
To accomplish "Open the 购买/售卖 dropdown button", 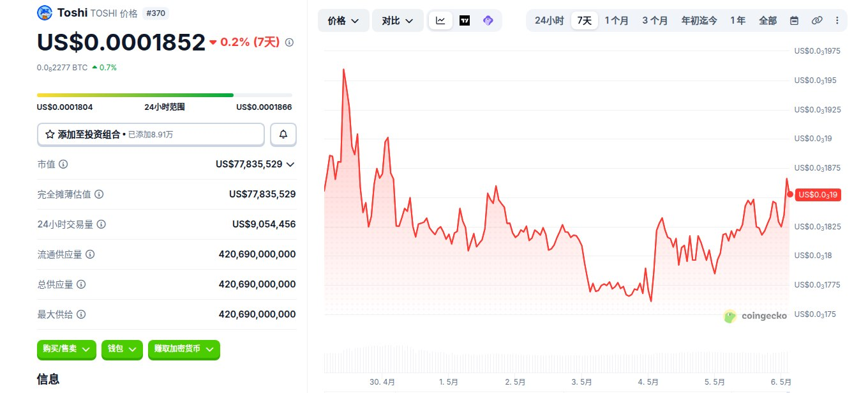I will click(66, 349).
